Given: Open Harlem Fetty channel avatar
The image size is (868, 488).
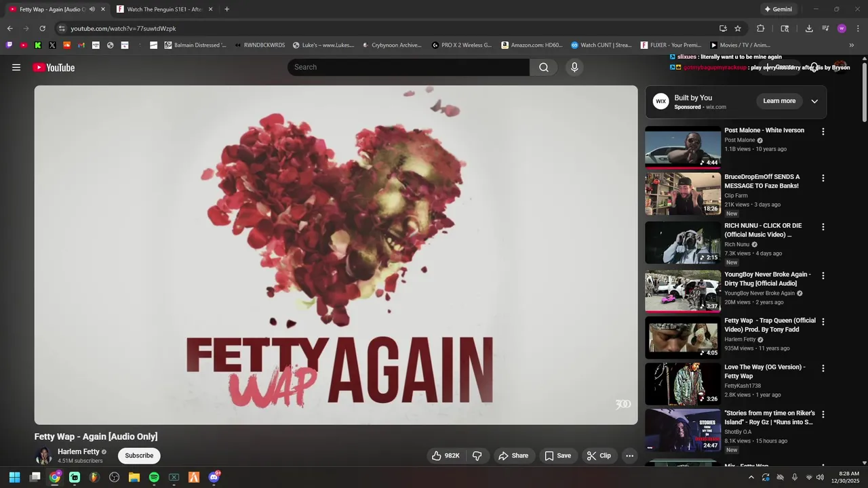Looking at the screenshot, I should pos(43,455).
